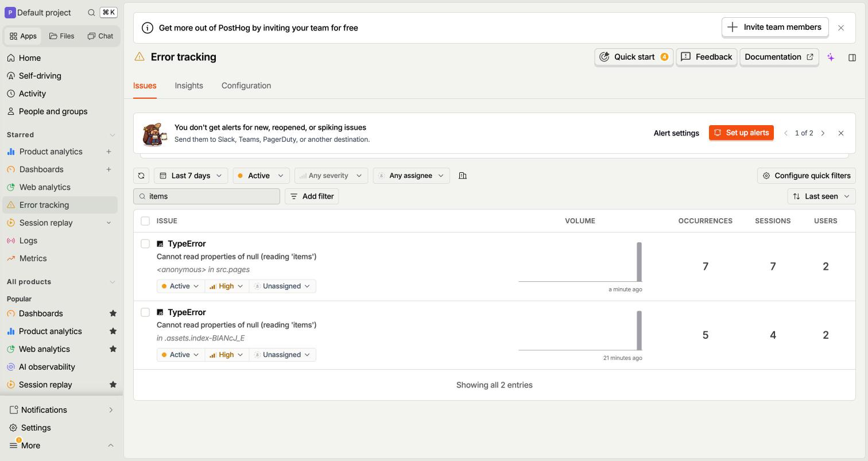Screen dimensions: 868x461
Task: Click the internal/test accounts filter icon
Action: click(x=463, y=176)
